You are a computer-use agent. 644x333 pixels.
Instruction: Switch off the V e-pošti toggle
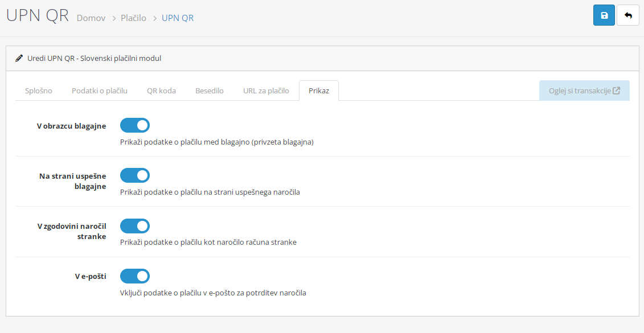135,276
